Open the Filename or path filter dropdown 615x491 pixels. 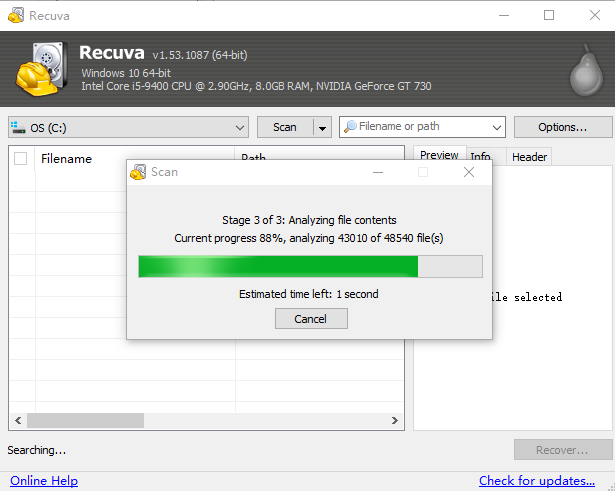point(497,127)
